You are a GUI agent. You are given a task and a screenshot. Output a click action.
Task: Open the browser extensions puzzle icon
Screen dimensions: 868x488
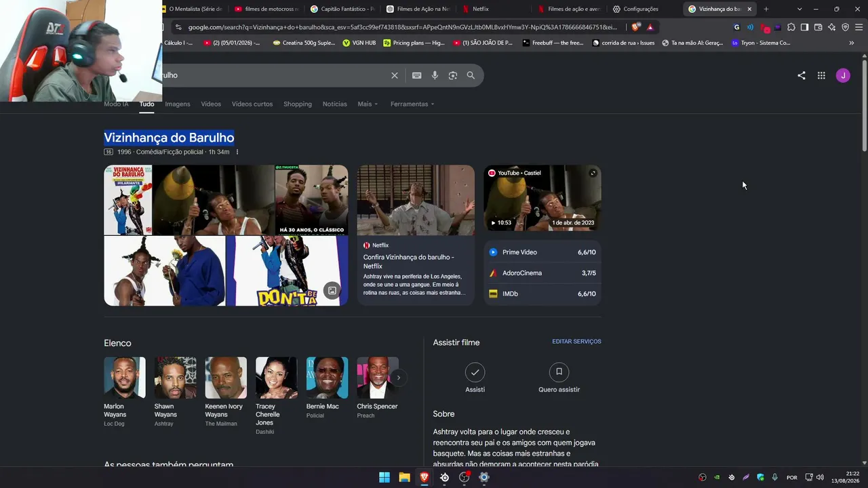click(791, 27)
